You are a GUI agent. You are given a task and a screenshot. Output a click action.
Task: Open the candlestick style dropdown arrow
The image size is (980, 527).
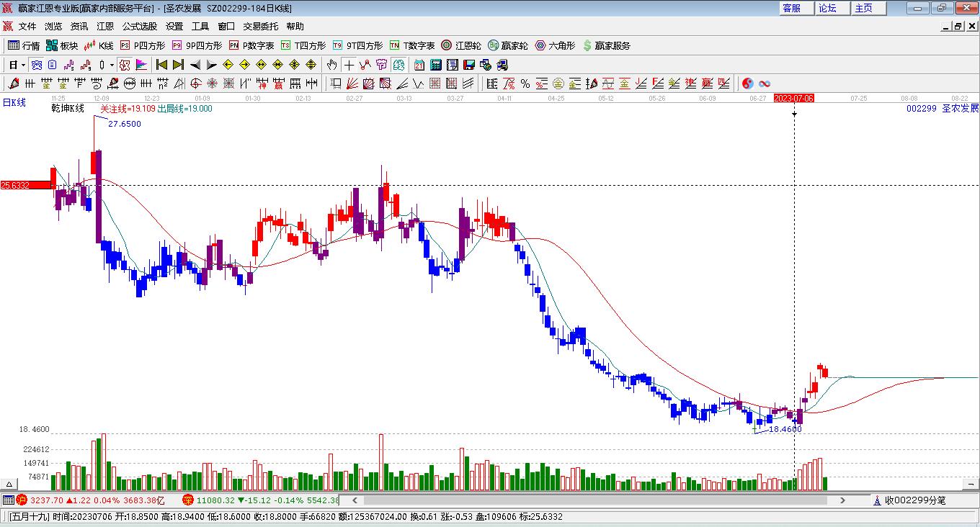pyautogui.click(x=112, y=65)
